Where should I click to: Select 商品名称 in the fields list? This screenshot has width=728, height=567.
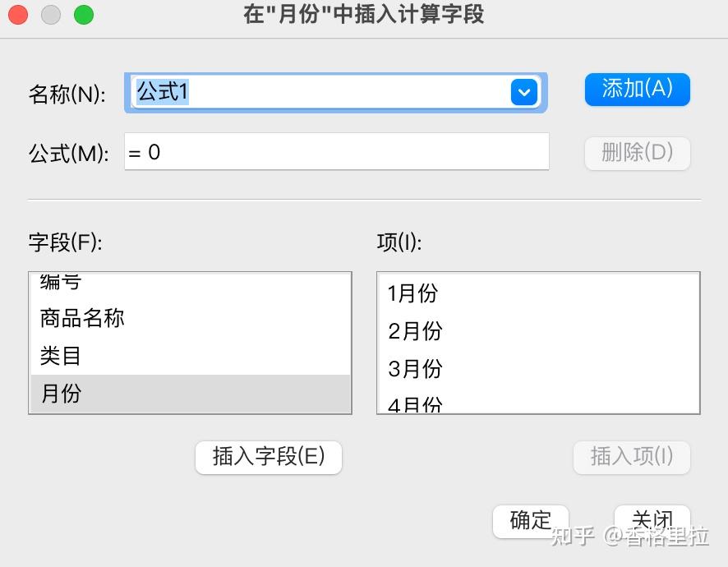(83, 318)
